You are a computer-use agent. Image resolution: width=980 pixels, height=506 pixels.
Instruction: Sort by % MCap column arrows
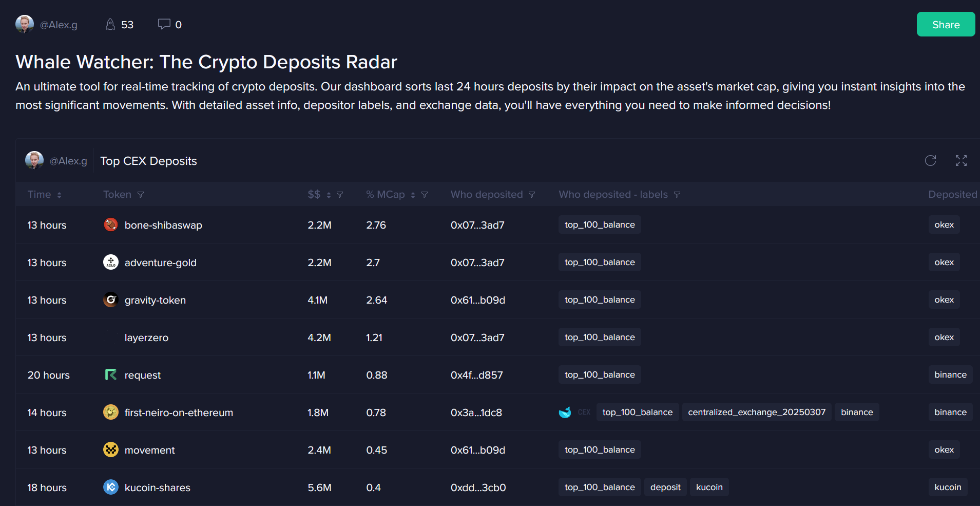[x=413, y=195]
